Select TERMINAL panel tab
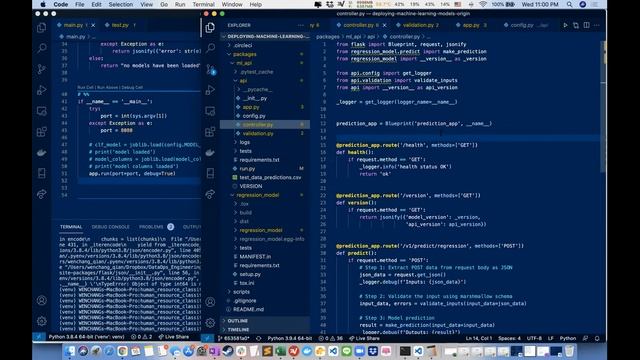The width and height of the screenshot is (640, 360). pos(71,227)
